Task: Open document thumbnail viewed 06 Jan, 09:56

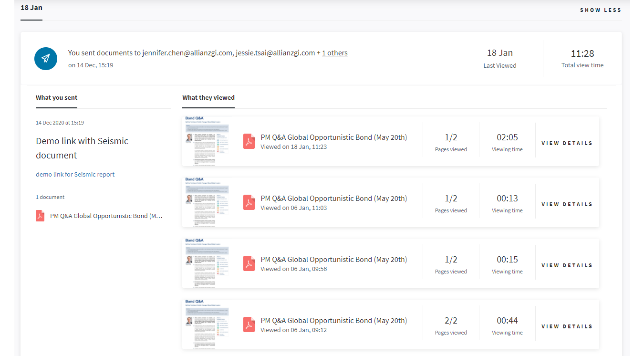Action: 207,263
